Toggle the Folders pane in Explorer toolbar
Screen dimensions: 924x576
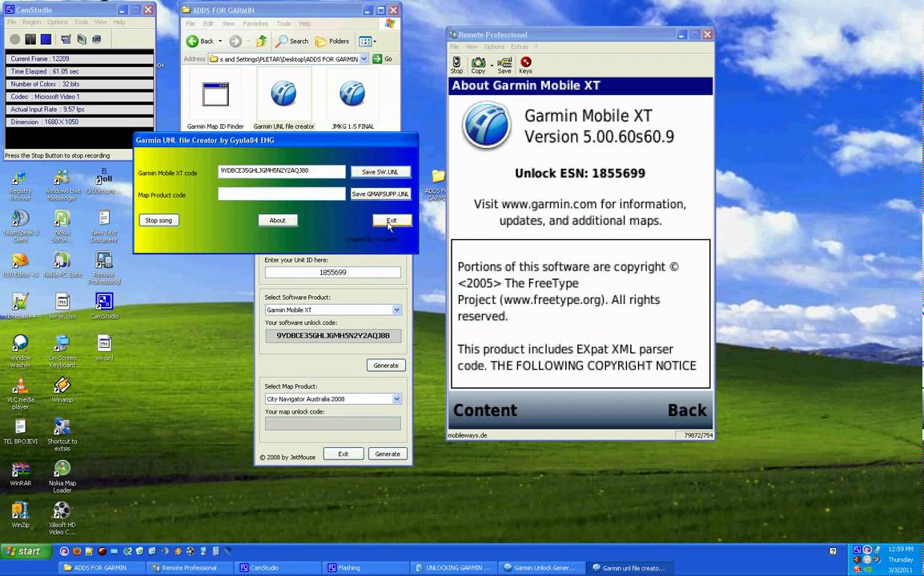pyautogui.click(x=332, y=42)
